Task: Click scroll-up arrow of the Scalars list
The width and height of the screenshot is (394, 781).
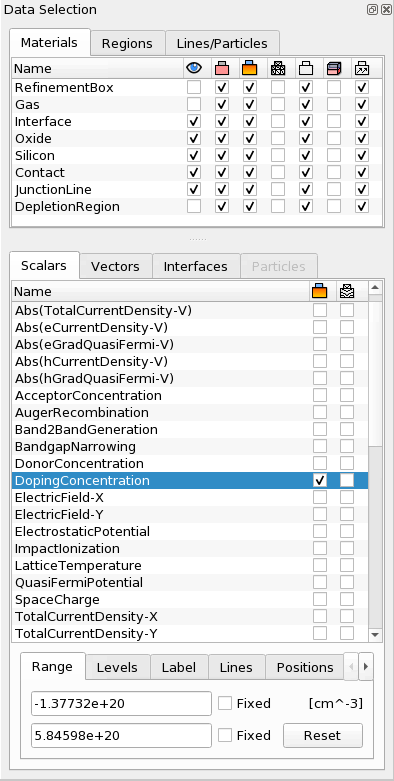Action: [x=376, y=287]
